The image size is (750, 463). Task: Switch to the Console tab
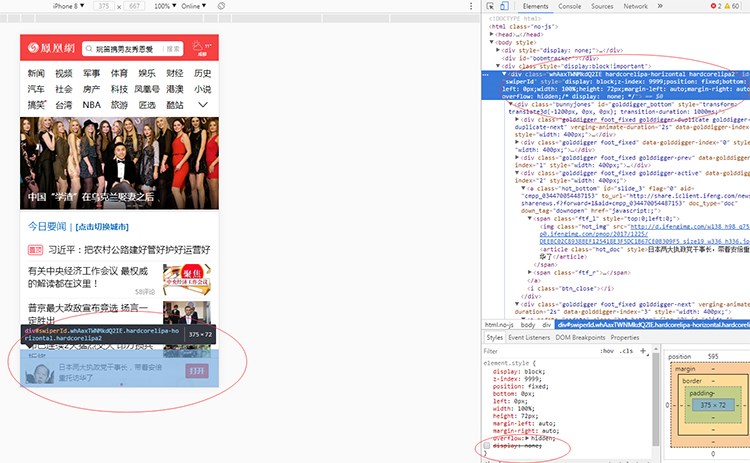point(570,6)
